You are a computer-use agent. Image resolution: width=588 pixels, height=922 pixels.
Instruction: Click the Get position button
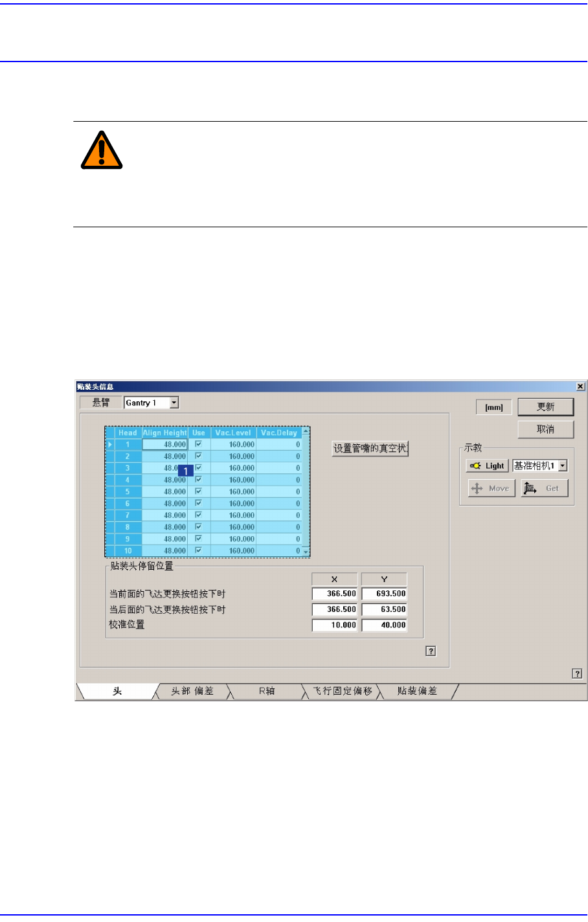click(545, 488)
